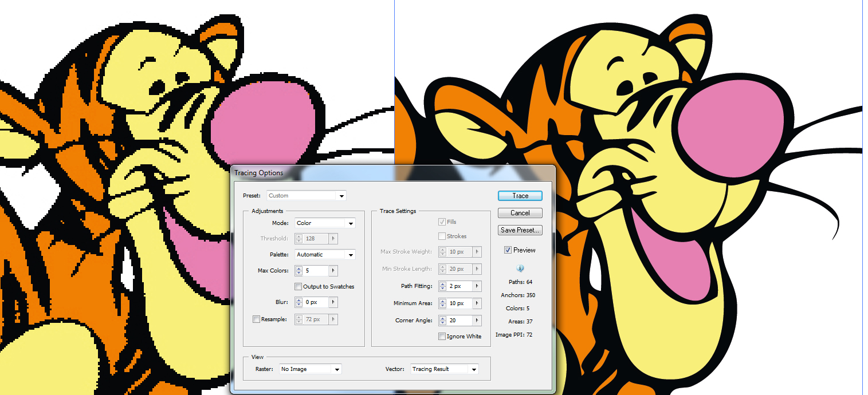The width and height of the screenshot is (868, 395).
Task: Enable Output to Swatches
Action: 298,286
